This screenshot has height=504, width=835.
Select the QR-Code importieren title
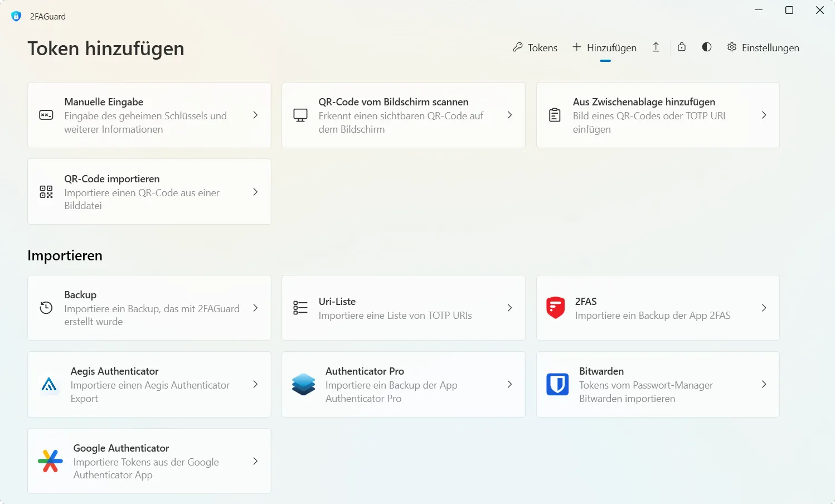(x=112, y=179)
